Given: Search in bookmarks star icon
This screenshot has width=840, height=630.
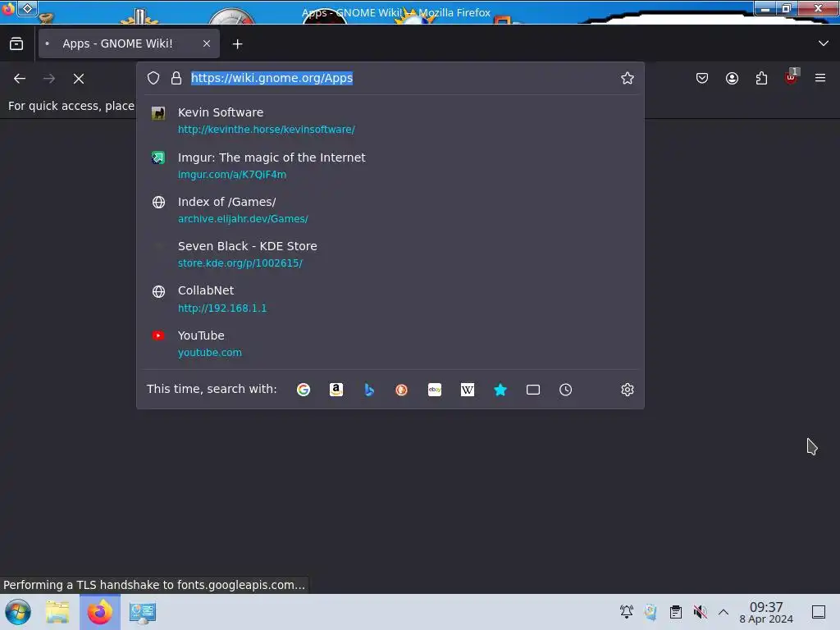Looking at the screenshot, I should (500, 390).
